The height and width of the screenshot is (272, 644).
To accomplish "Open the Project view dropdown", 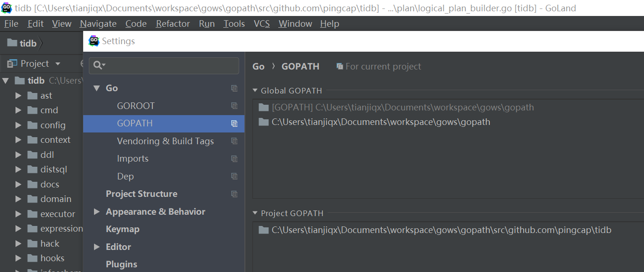I will pos(58,64).
